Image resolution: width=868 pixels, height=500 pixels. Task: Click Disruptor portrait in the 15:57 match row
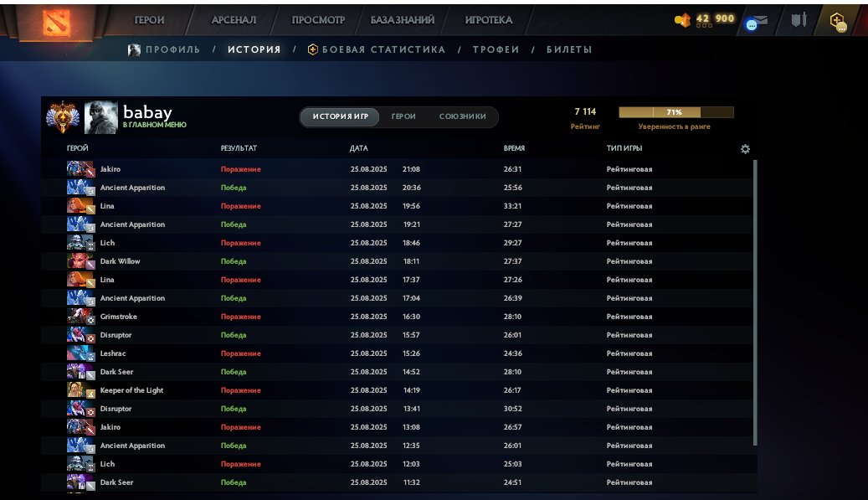pos(81,334)
